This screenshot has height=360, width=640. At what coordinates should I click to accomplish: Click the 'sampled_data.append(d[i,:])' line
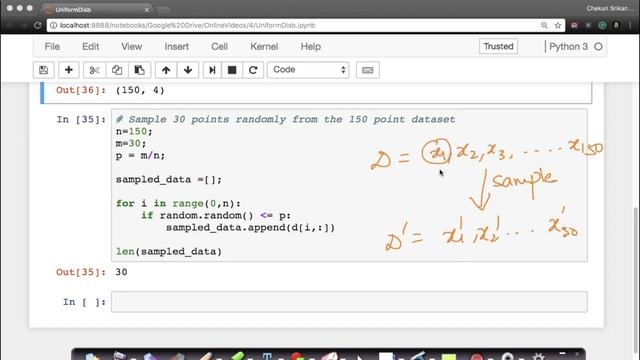click(250, 227)
